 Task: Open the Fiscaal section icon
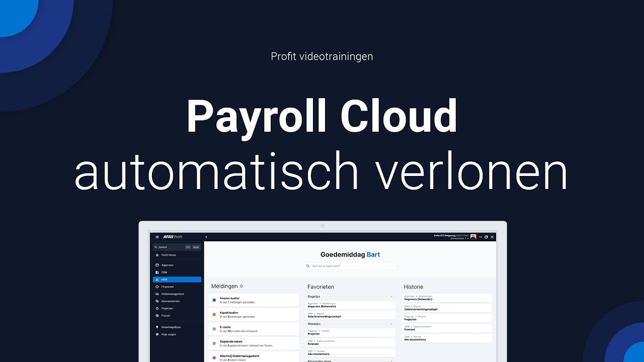coord(157,316)
